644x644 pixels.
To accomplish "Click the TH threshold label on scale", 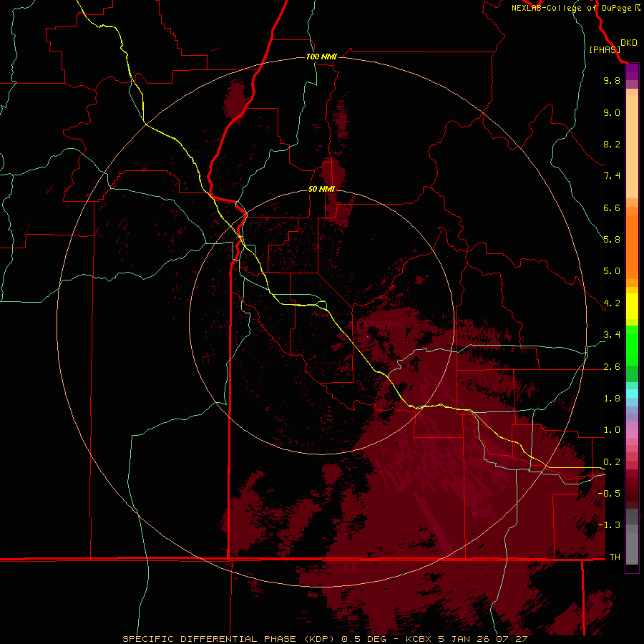I will click(615, 557).
